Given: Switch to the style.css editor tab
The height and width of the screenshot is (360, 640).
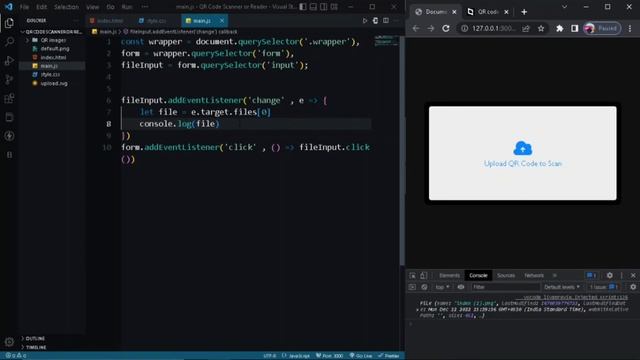Looking at the screenshot, I should click(x=156, y=20).
